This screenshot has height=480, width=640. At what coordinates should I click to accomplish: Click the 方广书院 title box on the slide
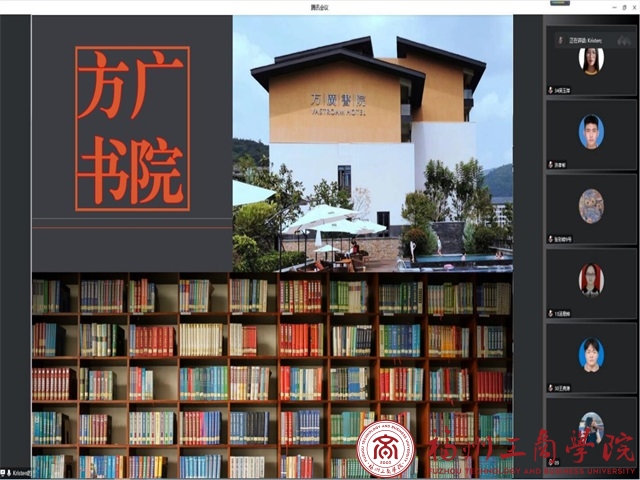pos(132,128)
